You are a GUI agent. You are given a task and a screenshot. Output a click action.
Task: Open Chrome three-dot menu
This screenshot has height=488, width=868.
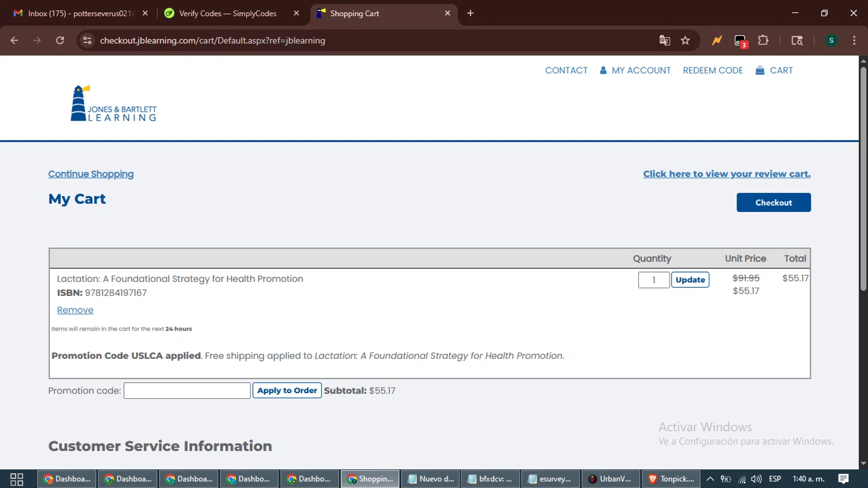pos(854,41)
